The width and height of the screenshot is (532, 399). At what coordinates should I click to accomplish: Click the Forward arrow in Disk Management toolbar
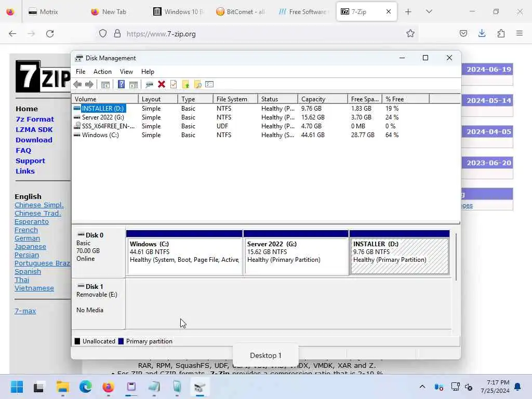click(89, 85)
